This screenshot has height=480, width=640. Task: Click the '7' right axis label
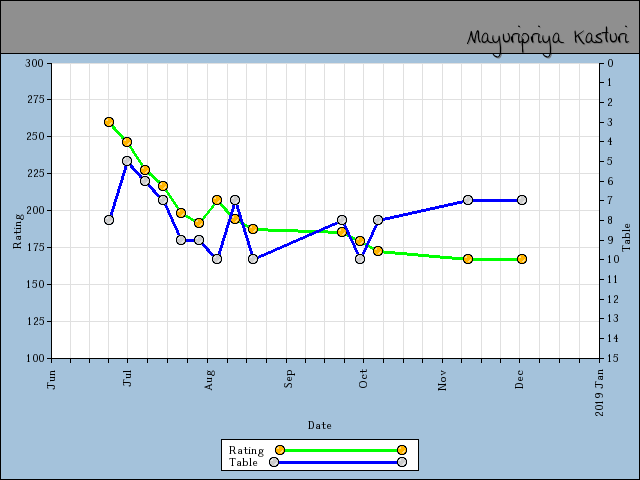(x=610, y=200)
